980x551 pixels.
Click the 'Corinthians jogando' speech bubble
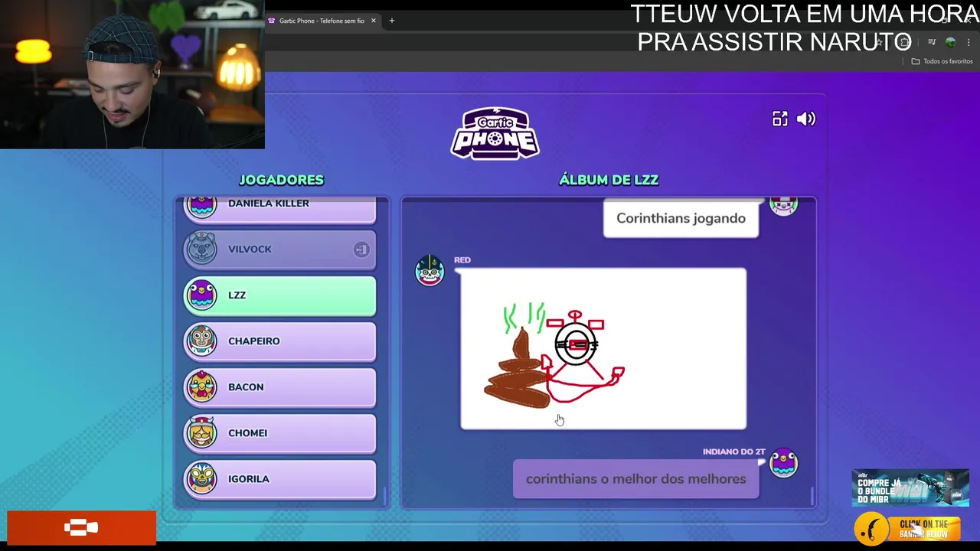[681, 219]
